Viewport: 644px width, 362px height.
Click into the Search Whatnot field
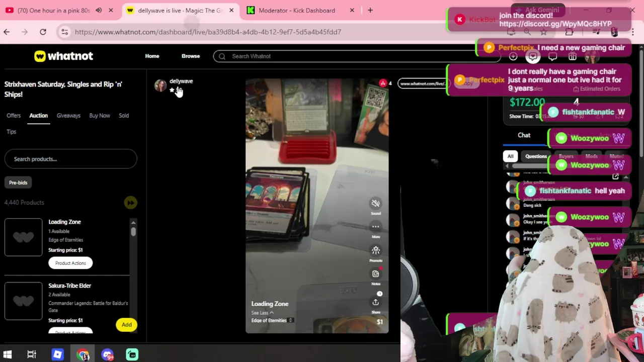coord(357,56)
